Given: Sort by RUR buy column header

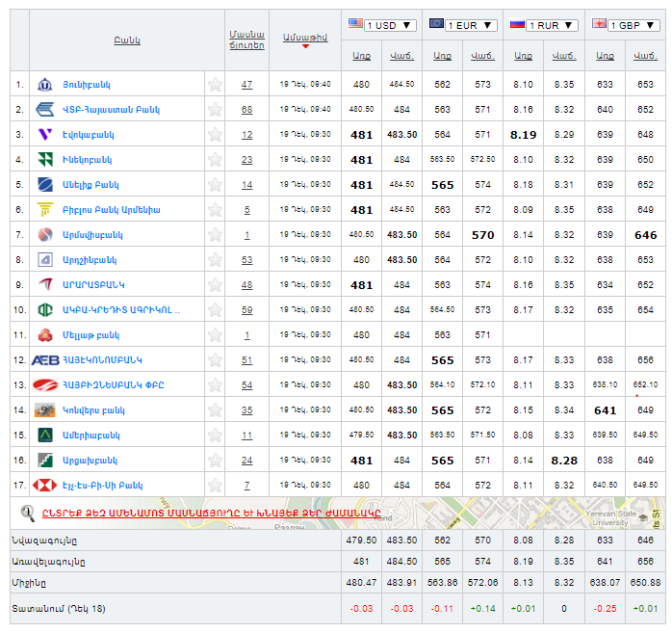Looking at the screenshot, I should [x=523, y=56].
